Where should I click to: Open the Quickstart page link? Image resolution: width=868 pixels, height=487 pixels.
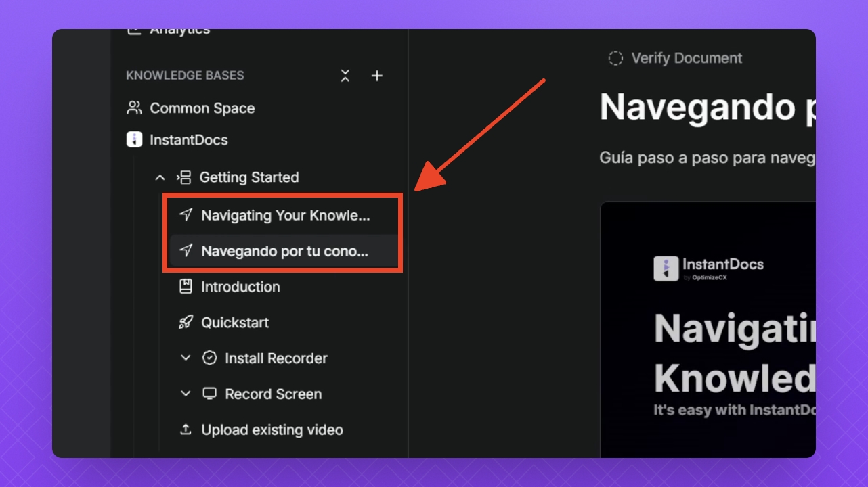[234, 323]
